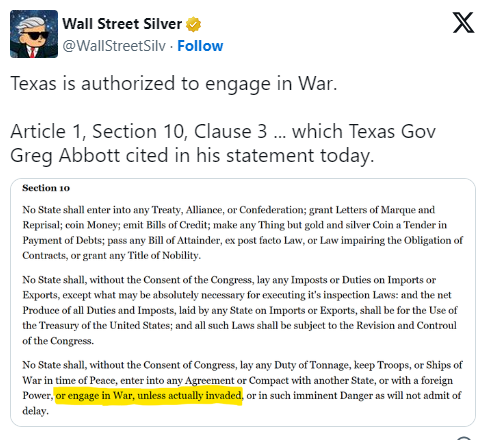Click the 'of the Congress.' line ending second paragraph
This screenshot has height=440, width=487.
coord(58,341)
